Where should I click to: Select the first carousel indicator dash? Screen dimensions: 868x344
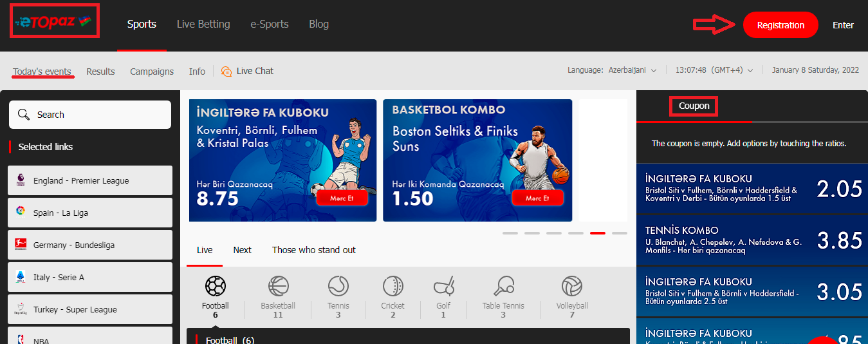point(510,233)
